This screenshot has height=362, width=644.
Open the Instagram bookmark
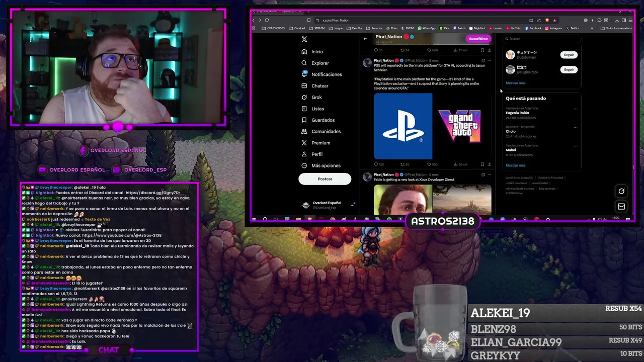tap(553, 28)
